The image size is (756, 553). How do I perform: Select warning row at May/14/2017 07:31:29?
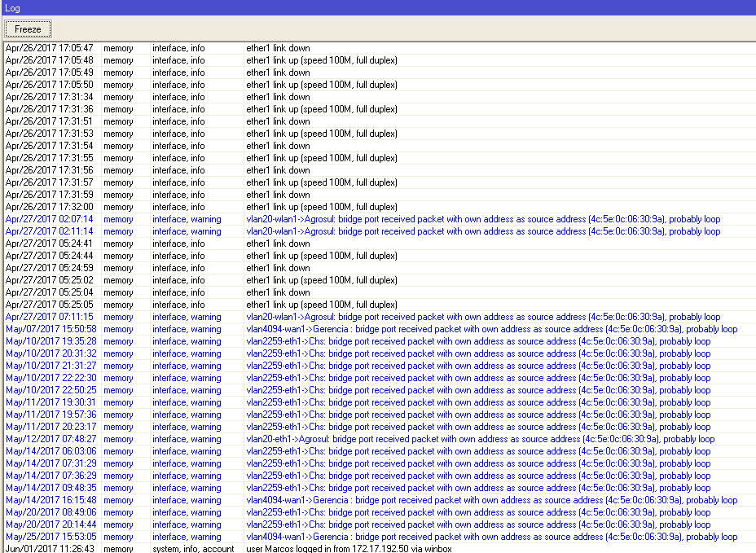380,463
